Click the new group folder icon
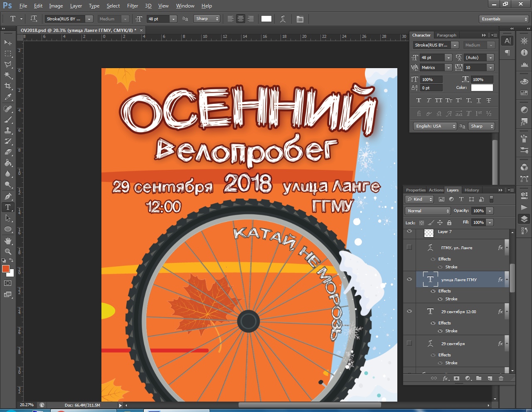The height and width of the screenshot is (412, 532). 478,378
